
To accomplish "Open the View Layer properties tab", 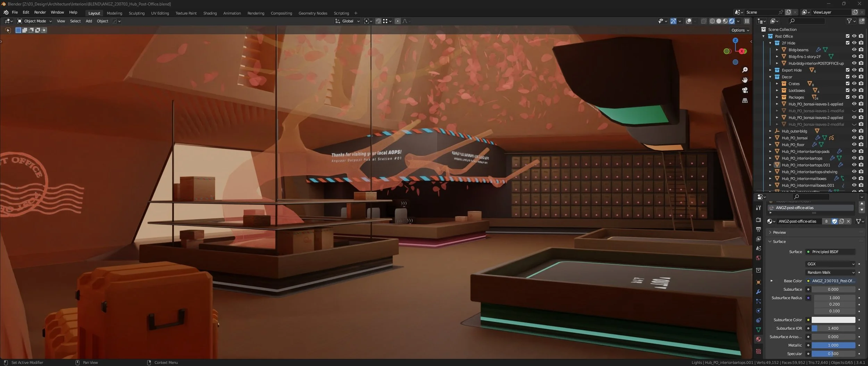I will [758, 239].
